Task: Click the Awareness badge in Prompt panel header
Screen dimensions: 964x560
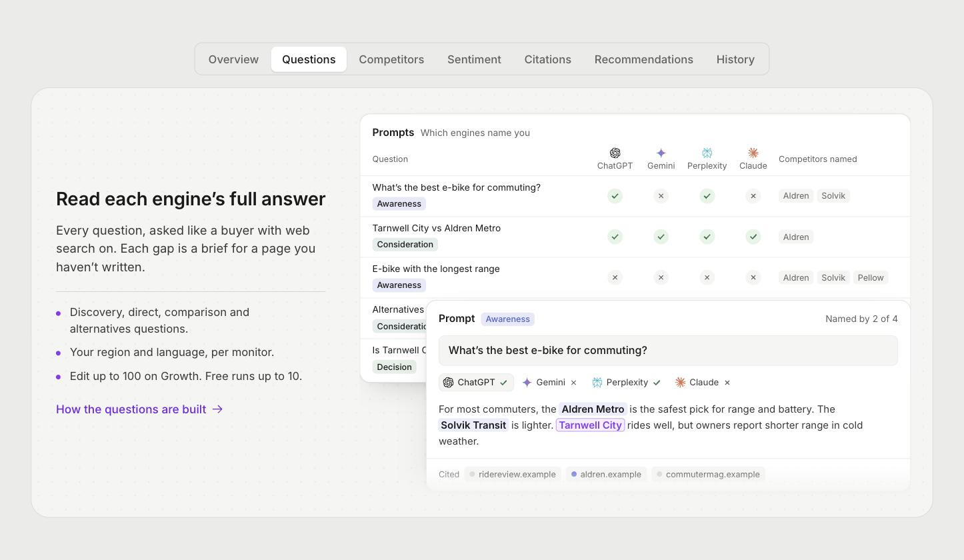Action: coord(507,319)
